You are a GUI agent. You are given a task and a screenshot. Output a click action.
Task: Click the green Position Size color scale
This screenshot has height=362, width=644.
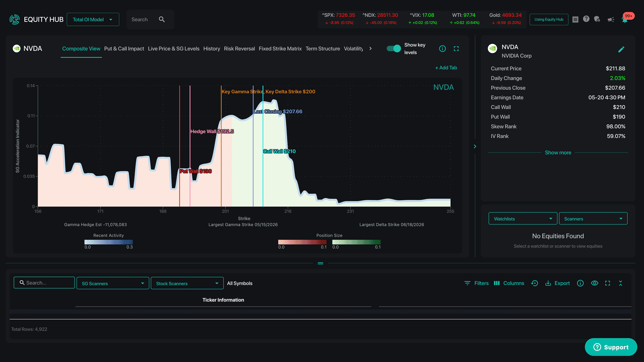pyautogui.click(x=357, y=242)
